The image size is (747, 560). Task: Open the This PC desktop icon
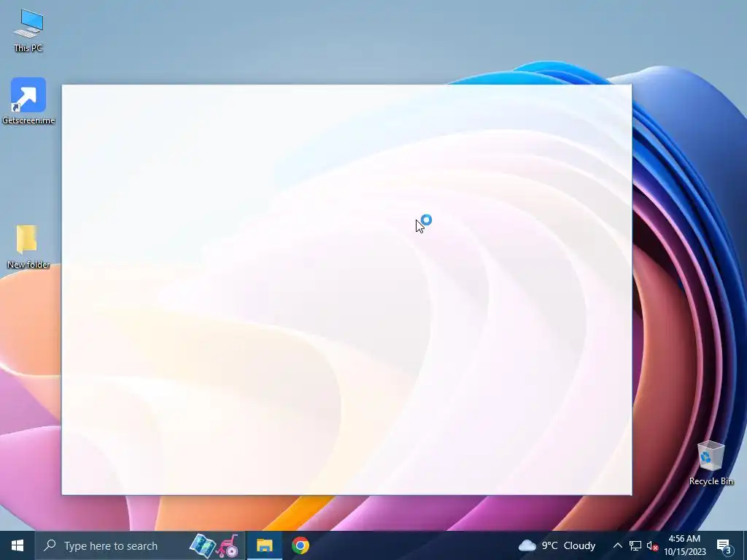(28, 31)
